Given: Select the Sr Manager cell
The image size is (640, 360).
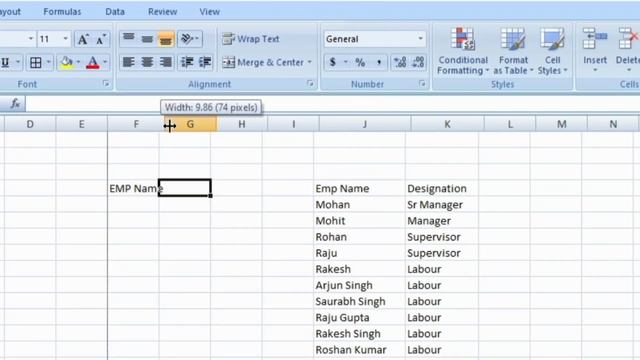Looking at the screenshot, I should [442, 204].
